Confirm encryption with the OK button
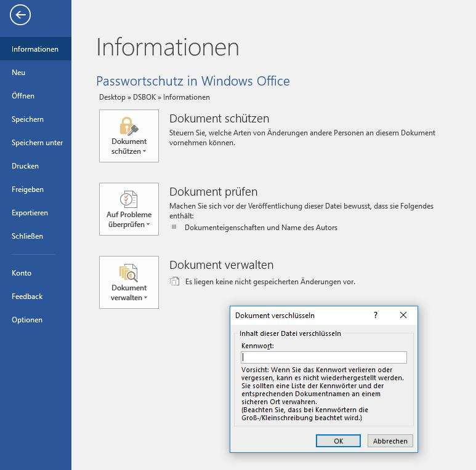Image resolution: width=476 pixels, height=470 pixels. click(x=338, y=440)
